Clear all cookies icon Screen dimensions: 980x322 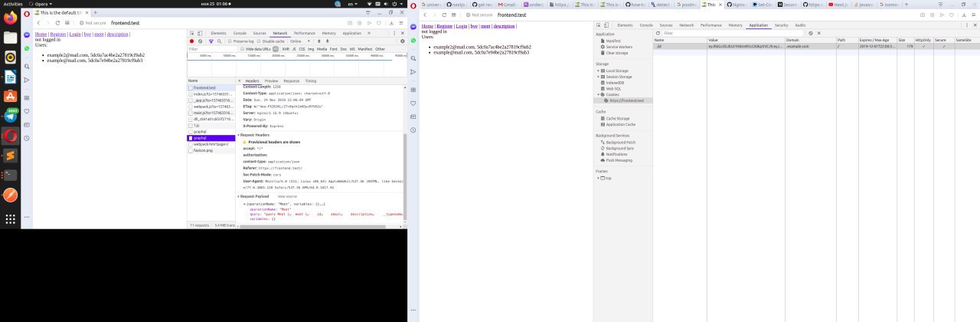810,33
